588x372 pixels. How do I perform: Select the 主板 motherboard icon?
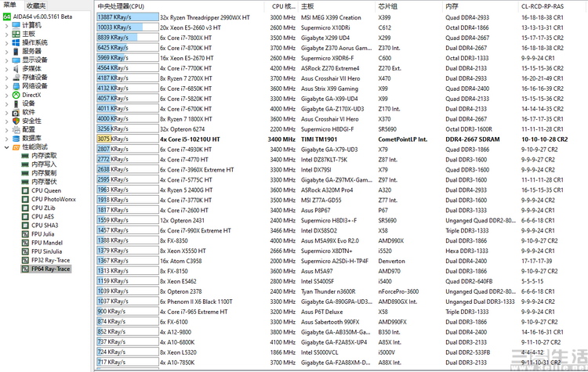click(16, 34)
